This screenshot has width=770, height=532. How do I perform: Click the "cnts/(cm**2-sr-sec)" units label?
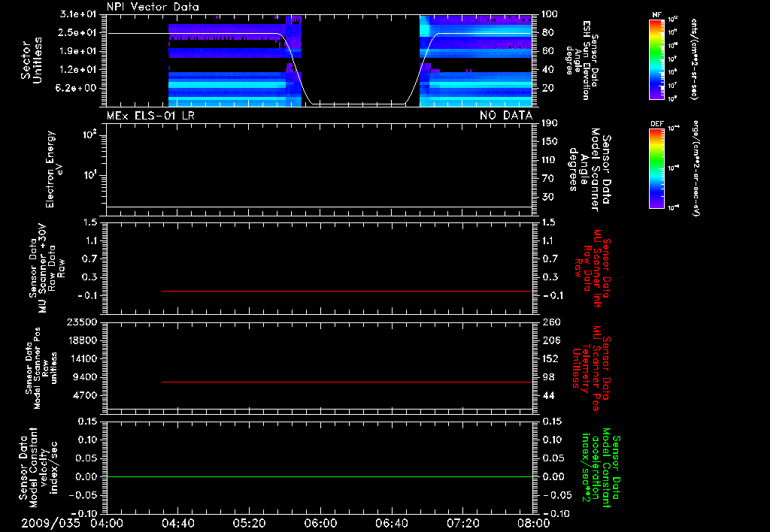point(694,59)
